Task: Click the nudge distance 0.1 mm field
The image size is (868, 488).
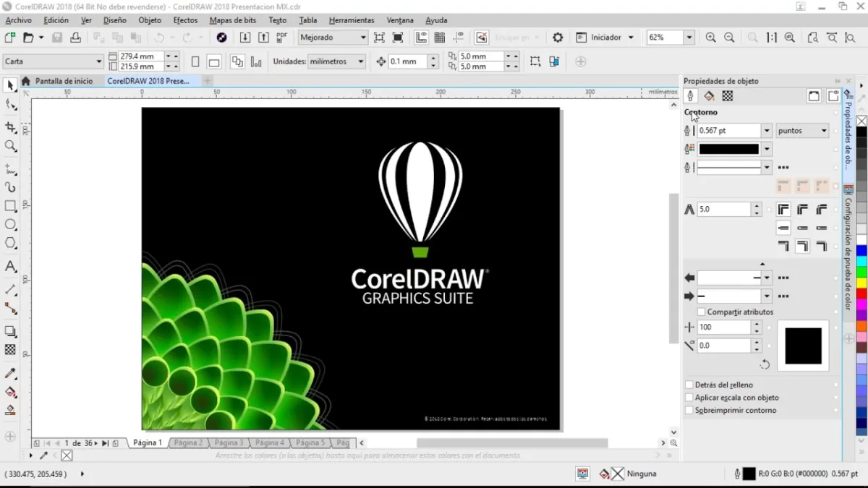Action: tap(407, 61)
